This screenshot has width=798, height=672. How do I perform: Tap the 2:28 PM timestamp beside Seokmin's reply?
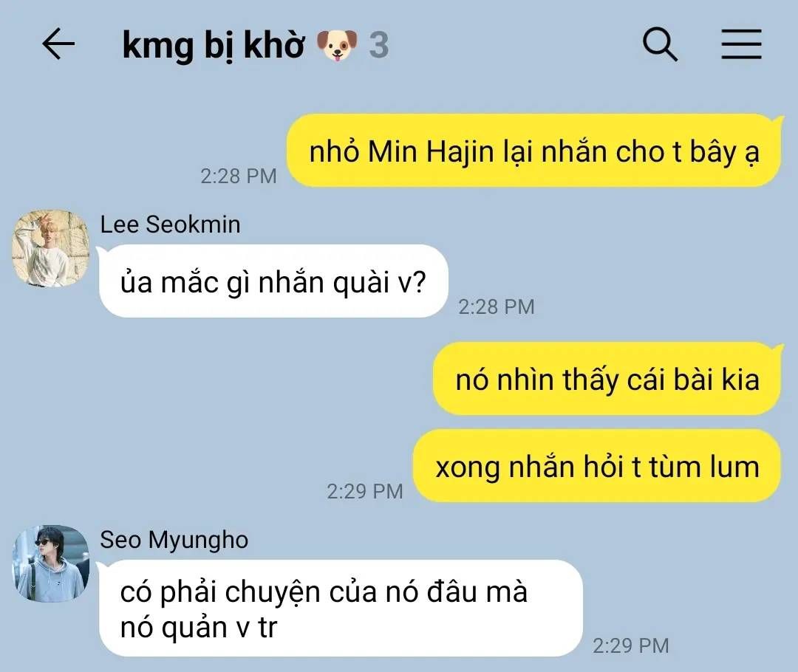click(x=497, y=306)
